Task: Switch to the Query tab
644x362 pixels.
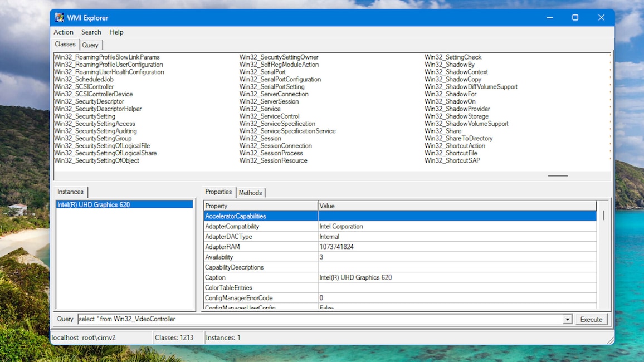Action: [x=90, y=45]
